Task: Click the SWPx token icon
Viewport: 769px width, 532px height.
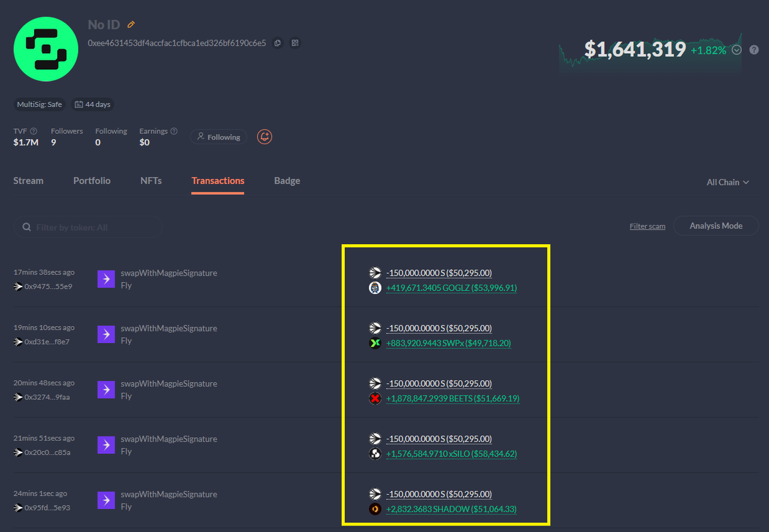Action: tap(376, 344)
